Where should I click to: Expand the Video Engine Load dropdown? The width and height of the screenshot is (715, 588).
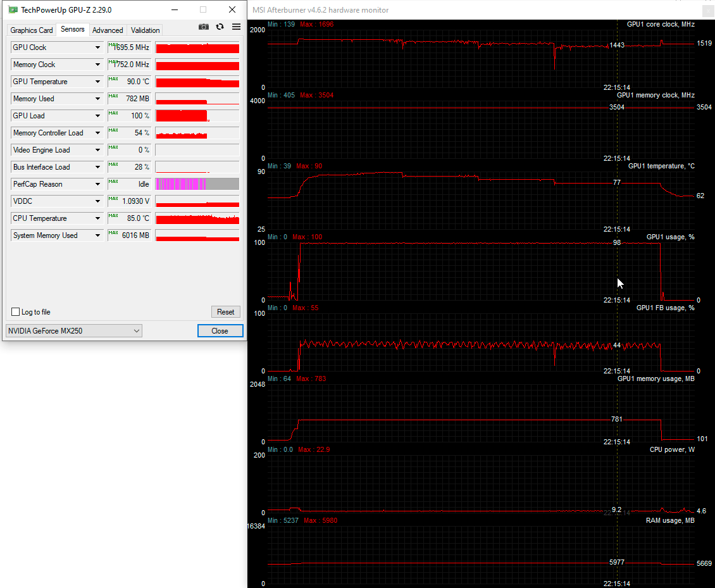click(97, 150)
